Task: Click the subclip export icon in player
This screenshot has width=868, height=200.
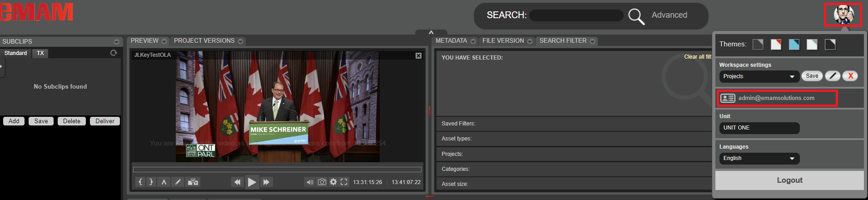Action: click(x=193, y=182)
